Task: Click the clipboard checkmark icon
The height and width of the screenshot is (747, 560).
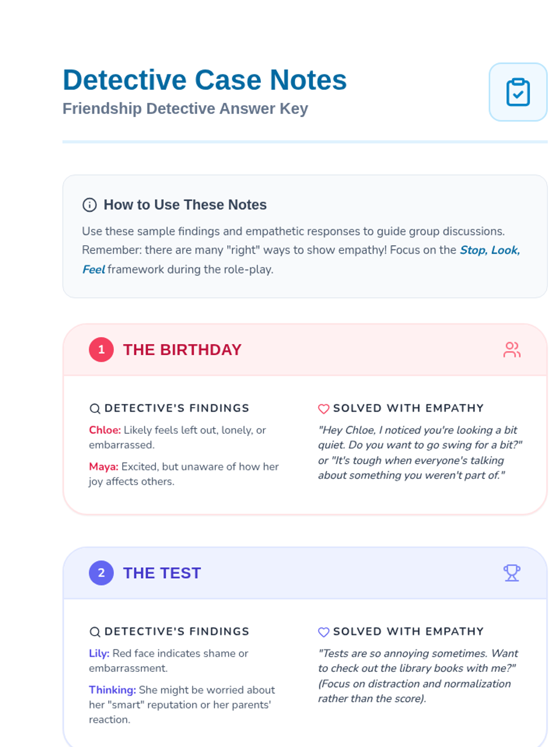Action: [518, 92]
